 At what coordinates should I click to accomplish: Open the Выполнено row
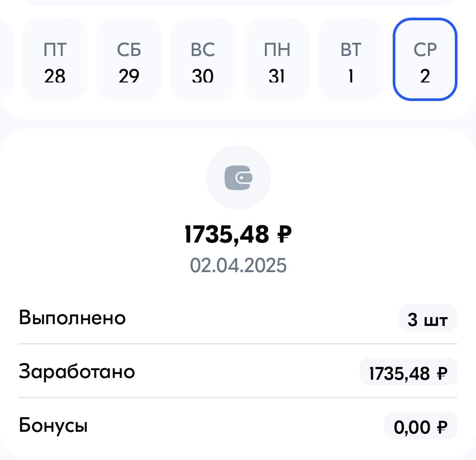pyautogui.click(x=238, y=318)
